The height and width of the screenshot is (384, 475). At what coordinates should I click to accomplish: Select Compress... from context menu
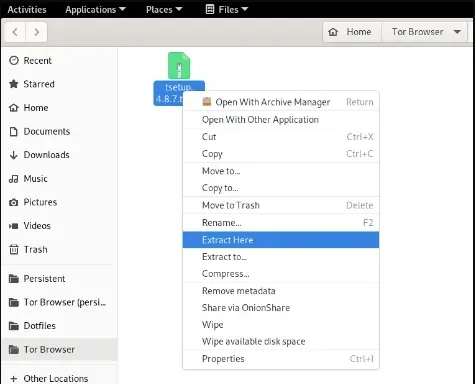[281, 274]
